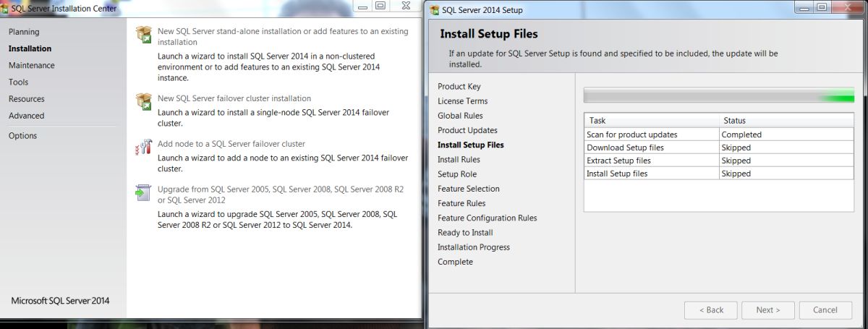868x329 pixels.
Task: Select the Install Setup files task row
Action: click(719, 174)
